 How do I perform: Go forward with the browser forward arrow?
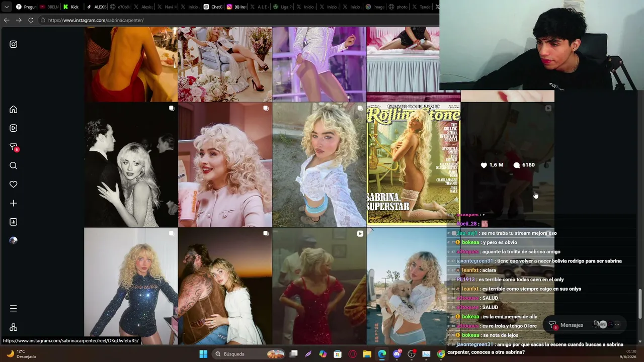tap(19, 20)
